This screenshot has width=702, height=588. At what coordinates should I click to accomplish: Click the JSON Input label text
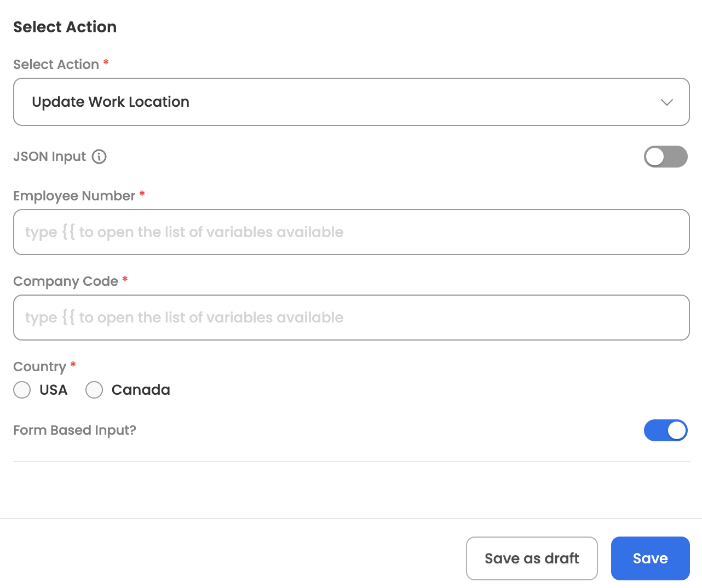[x=49, y=157]
